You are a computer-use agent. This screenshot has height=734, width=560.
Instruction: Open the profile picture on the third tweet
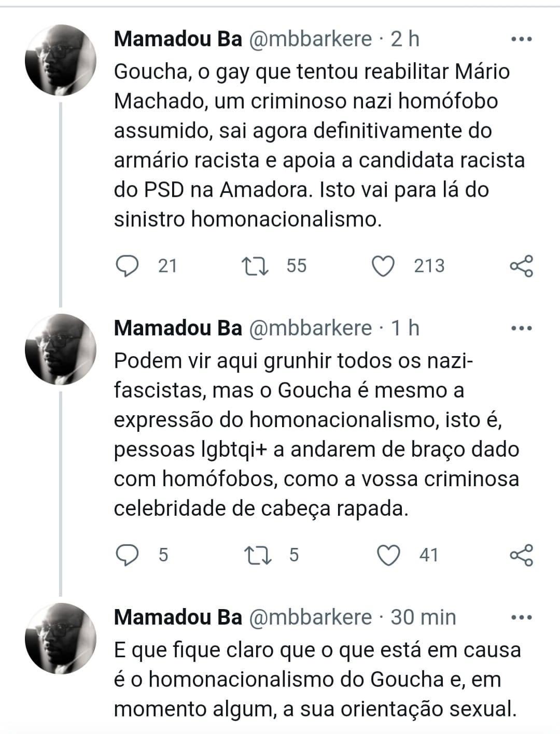[61, 638]
